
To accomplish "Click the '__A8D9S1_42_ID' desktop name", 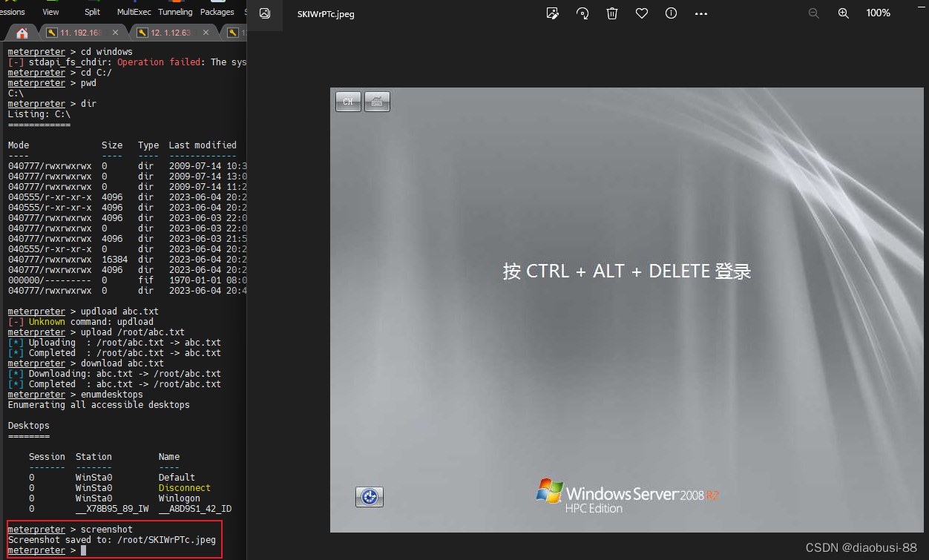I will 195,509.
